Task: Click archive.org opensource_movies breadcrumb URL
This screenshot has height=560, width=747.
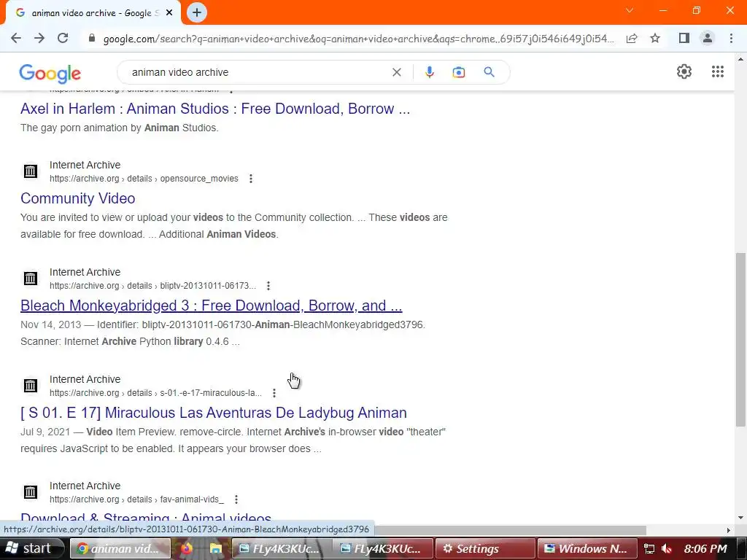Action: 144,179
